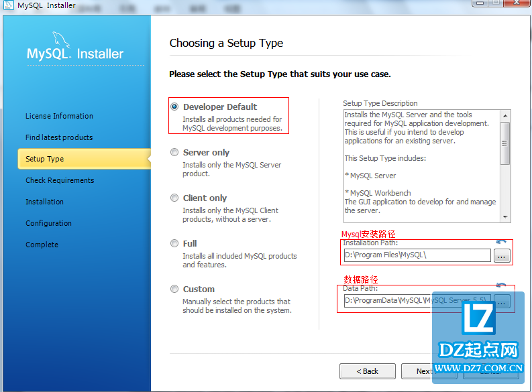Go to the Installation step in sidebar

pyautogui.click(x=45, y=202)
